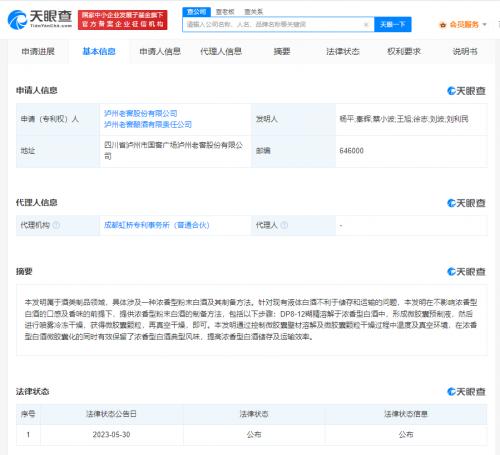Open the 成都虹桥专利事务所 agency link
Screen dimensions: 500x455
click(157, 225)
